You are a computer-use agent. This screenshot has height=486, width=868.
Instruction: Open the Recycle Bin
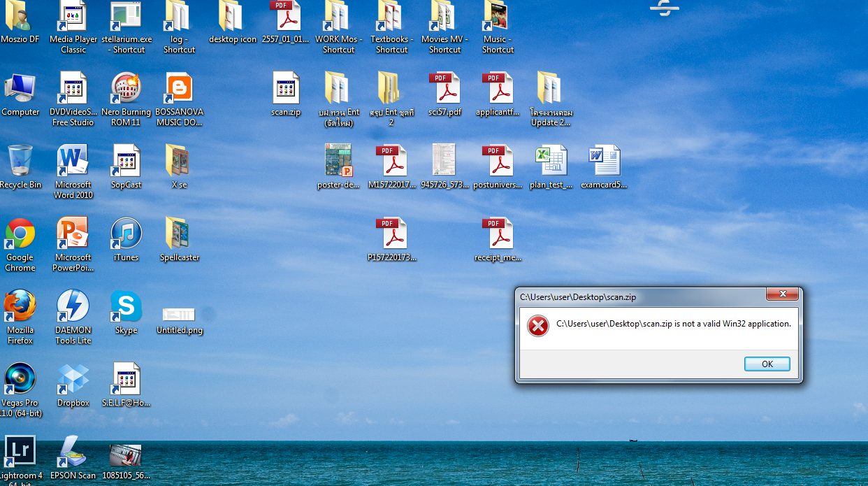20,161
